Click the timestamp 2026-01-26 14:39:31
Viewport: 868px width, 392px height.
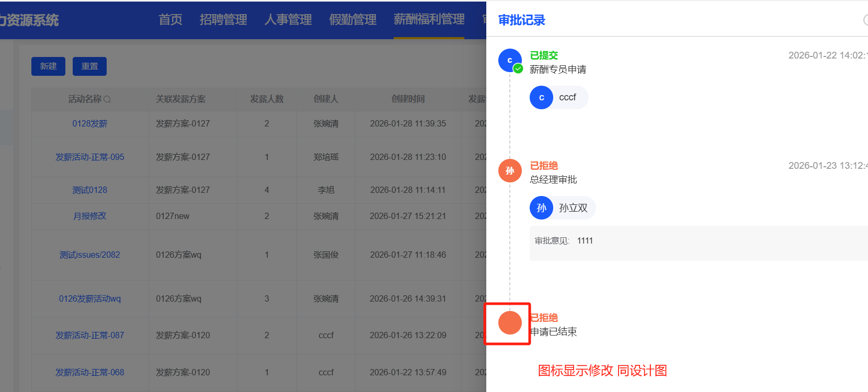coord(408,299)
